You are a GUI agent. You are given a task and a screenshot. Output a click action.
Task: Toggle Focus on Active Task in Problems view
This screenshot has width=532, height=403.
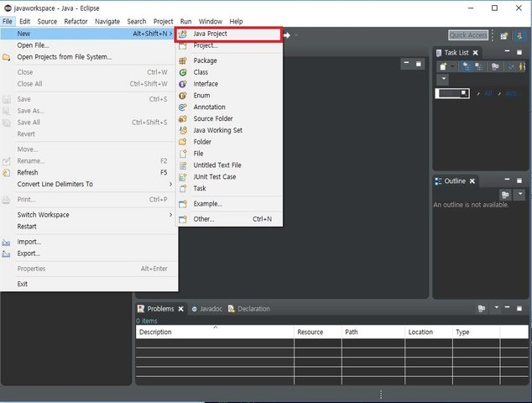pos(482,308)
